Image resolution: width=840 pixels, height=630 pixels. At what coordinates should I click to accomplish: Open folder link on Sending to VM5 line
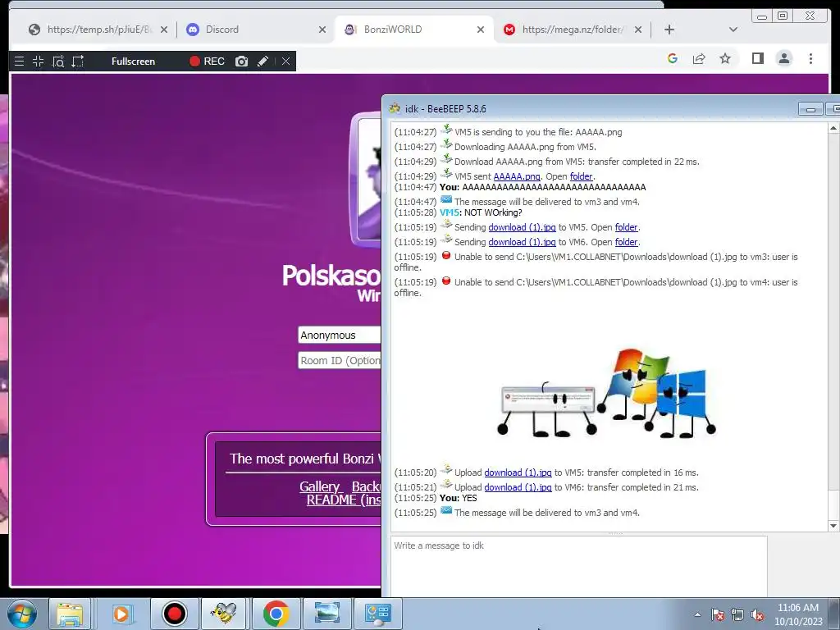[626, 227]
